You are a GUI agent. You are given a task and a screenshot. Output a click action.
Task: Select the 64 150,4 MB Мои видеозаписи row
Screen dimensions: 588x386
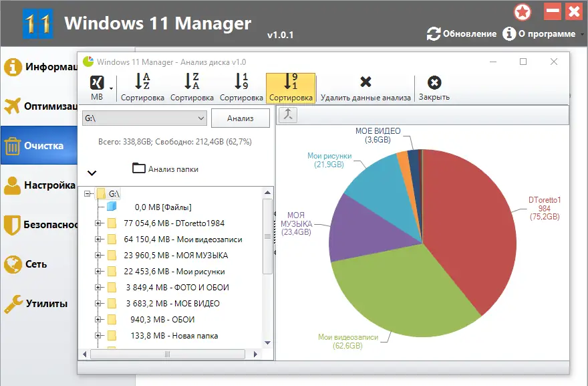[x=183, y=239]
